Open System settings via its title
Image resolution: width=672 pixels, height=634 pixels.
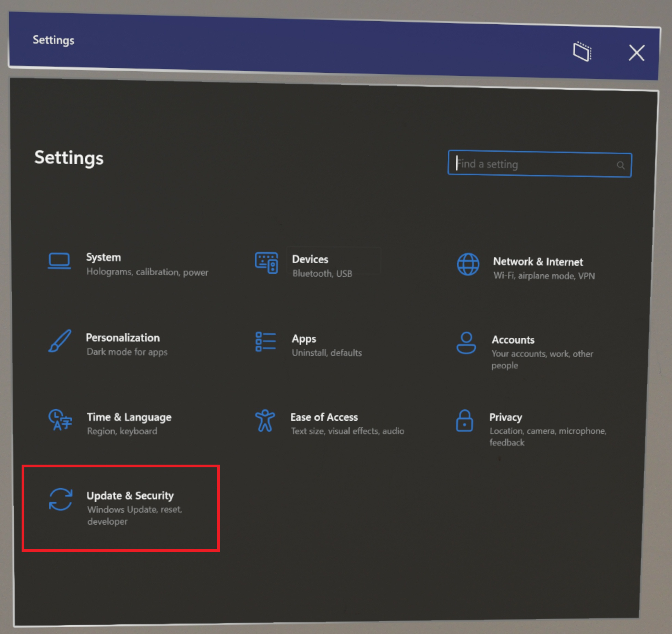(x=103, y=257)
